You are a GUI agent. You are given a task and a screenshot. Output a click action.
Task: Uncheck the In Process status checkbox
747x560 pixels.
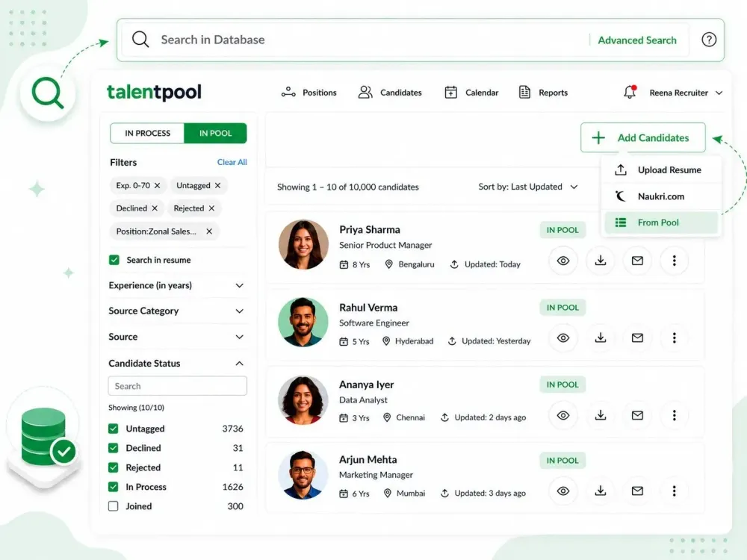113,487
